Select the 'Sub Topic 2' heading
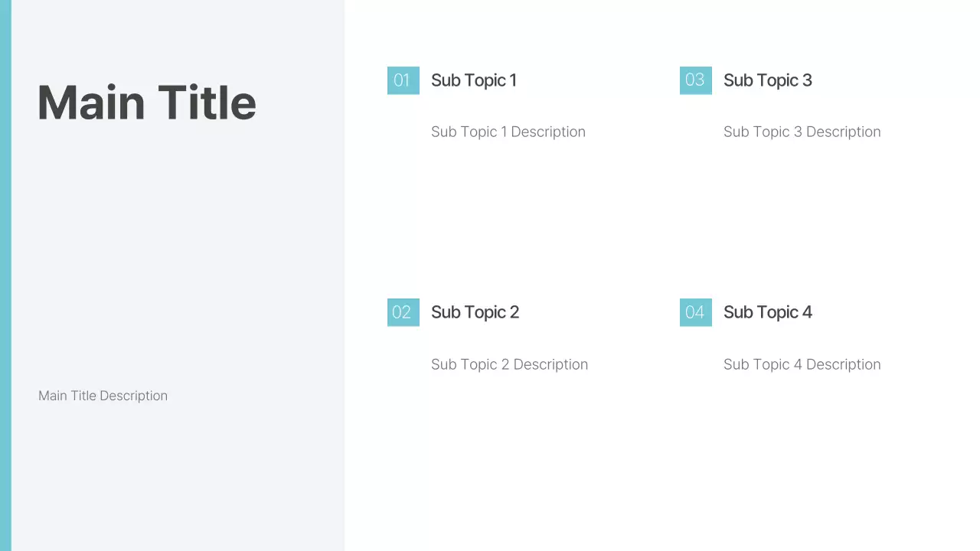980x551 pixels. 475,312
